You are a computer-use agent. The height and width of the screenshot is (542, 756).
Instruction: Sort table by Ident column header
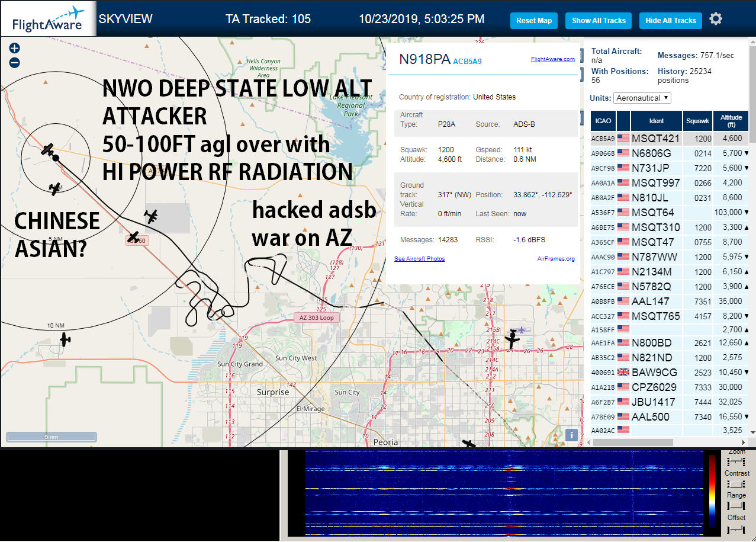point(657,121)
